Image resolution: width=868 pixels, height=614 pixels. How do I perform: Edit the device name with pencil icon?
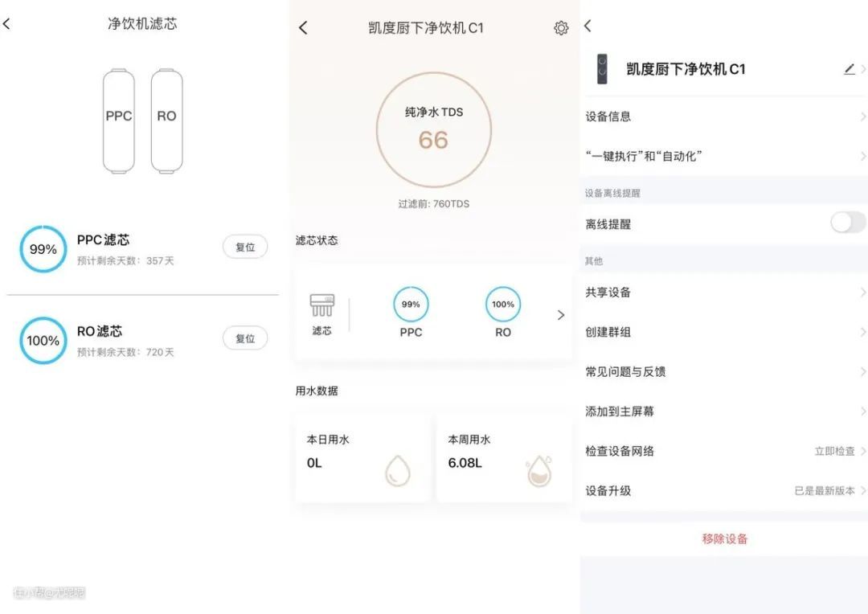point(850,68)
